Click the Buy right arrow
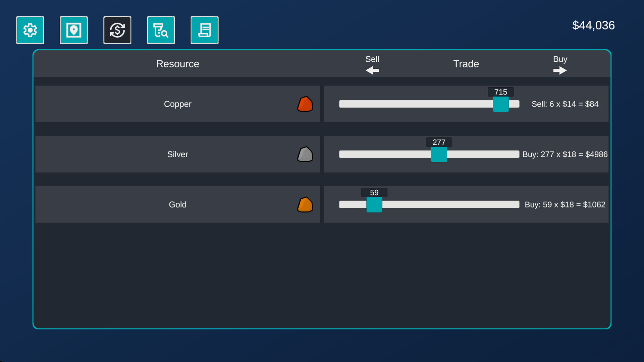 coord(560,70)
